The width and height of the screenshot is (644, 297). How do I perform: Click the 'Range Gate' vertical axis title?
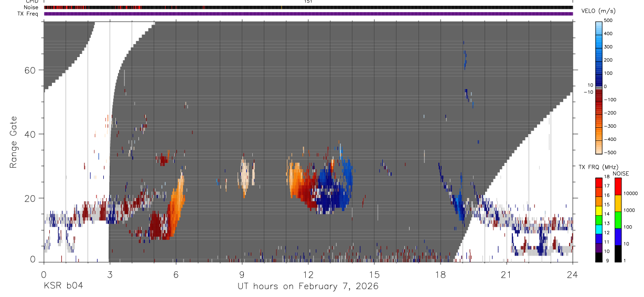pyautogui.click(x=14, y=142)
